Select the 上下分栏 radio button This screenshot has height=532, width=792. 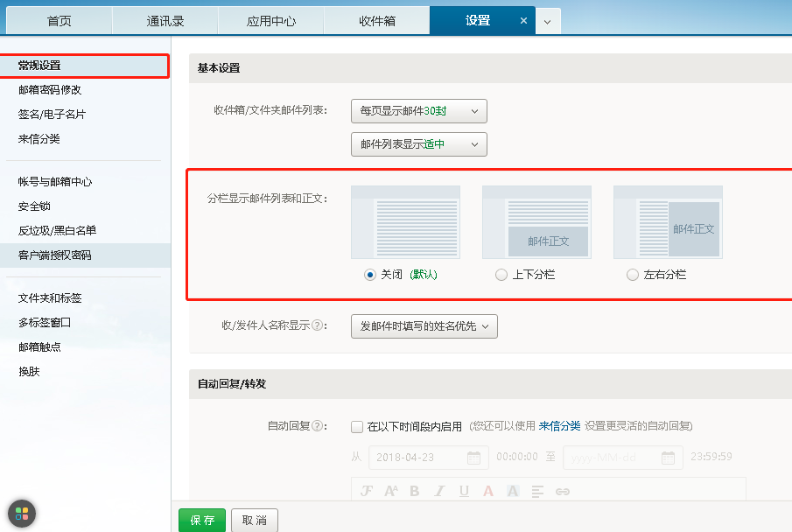(501, 274)
